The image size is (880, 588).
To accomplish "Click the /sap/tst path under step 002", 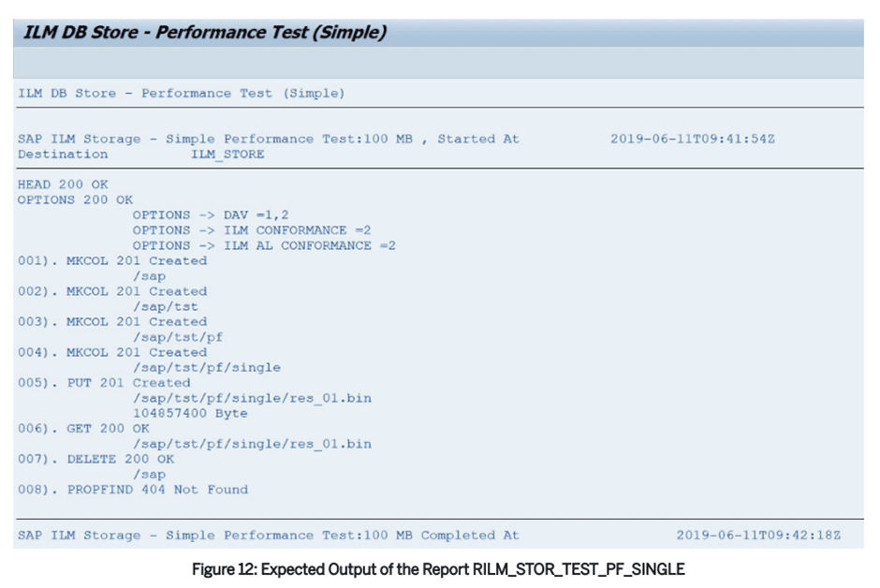I will point(165,306).
